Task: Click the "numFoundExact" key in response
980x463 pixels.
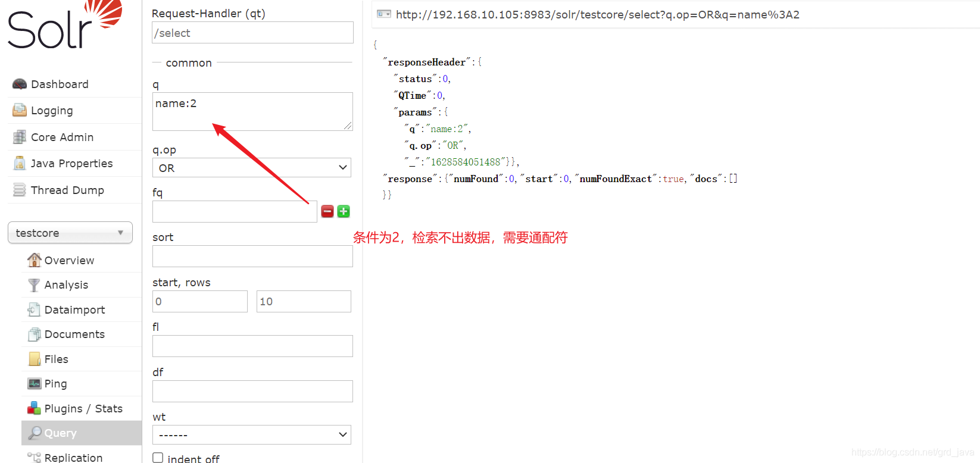Action: 616,179
